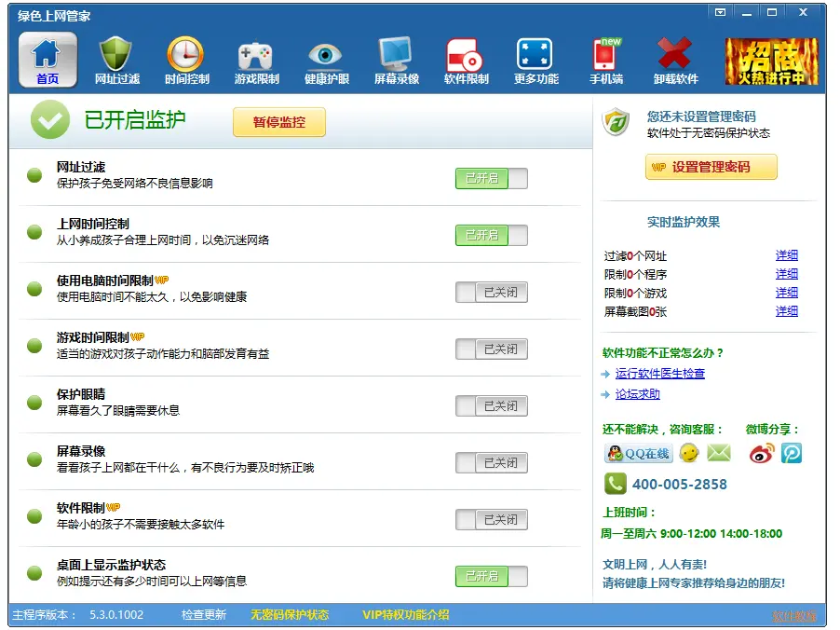Click the 设置管理密码 button
The height and width of the screenshot is (630, 840).
pyautogui.click(x=711, y=168)
